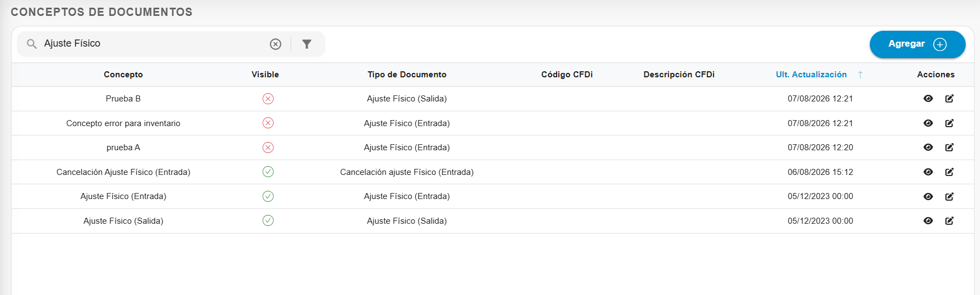Edit the prueba A concept
The width and height of the screenshot is (980, 295).
coord(949,147)
